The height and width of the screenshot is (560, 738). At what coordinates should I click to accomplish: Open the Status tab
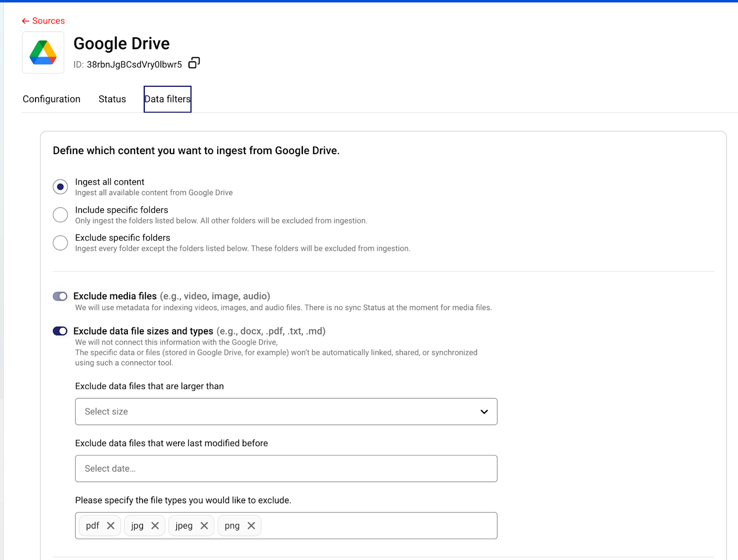112,99
